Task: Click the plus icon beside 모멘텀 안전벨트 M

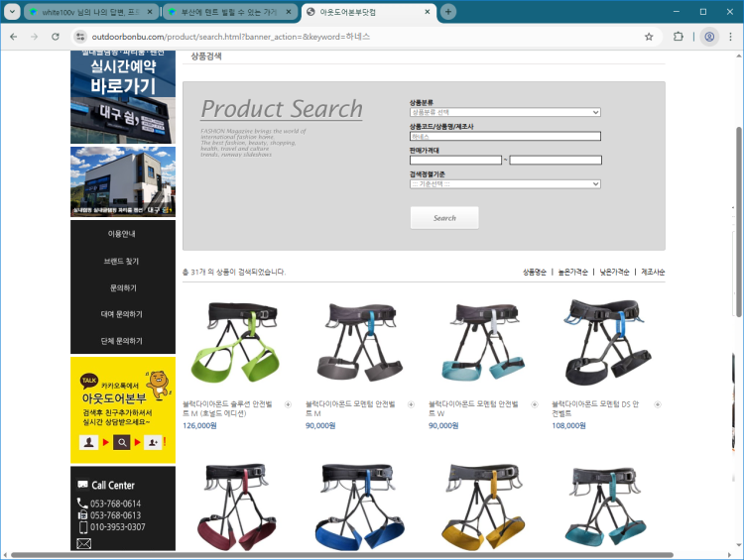Action: [x=411, y=404]
